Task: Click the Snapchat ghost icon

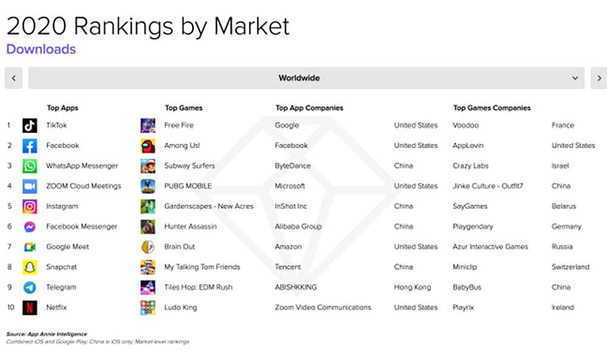Action: pos(30,268)
